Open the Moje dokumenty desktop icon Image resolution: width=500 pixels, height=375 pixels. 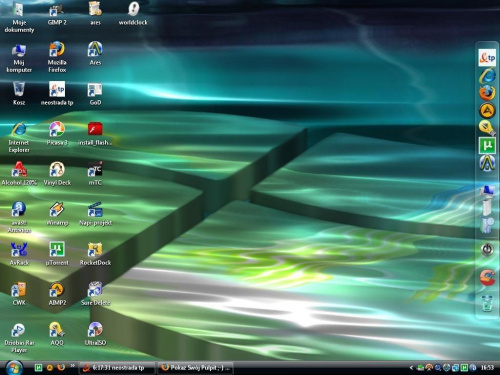tap(19, 18)
